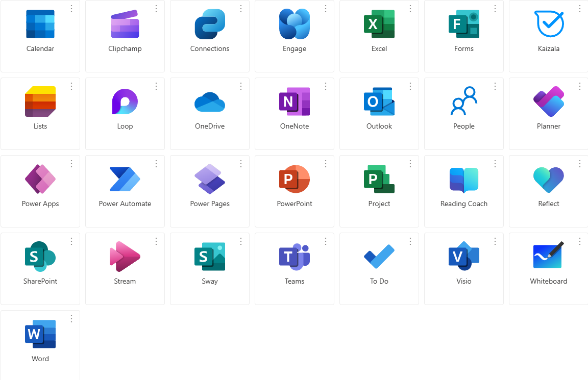Show more options for Excel
The image size is (588, 380).
pos(410,9)
